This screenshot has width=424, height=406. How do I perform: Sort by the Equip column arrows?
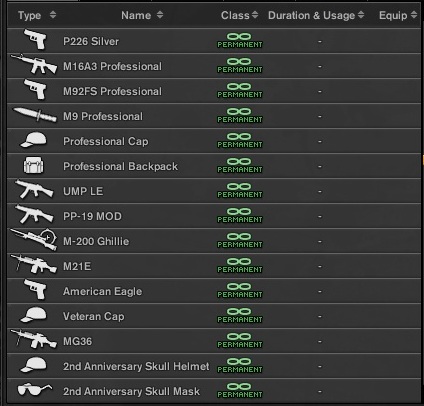tap(414, 15)
